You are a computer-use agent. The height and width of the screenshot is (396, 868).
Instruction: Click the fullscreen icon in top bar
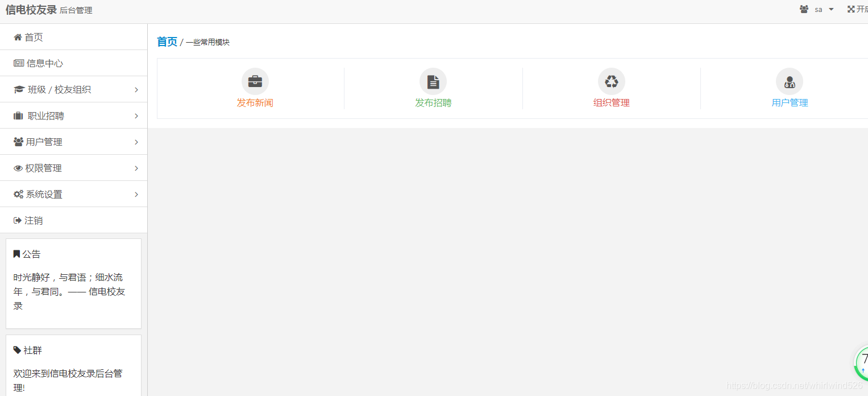coord(851,9)
